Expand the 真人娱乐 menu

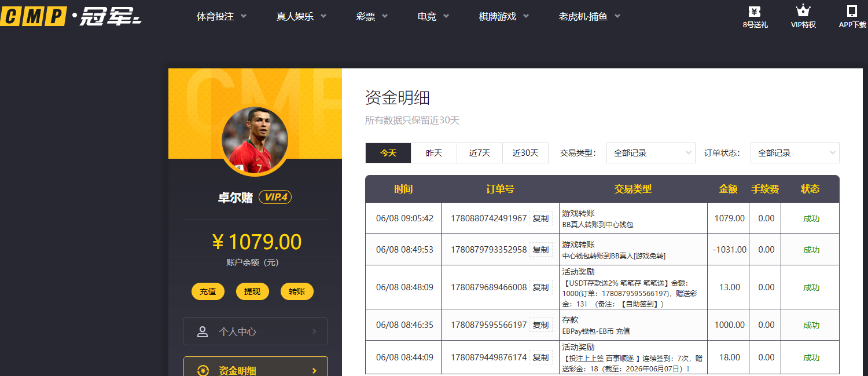(x=301, y=17)
